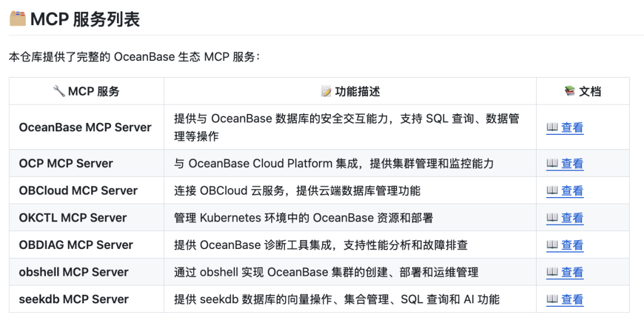This screenshot has height=326, width=644.
Task: Click the MCP 服务列表 heading text
Action: (x=85, y=19)
